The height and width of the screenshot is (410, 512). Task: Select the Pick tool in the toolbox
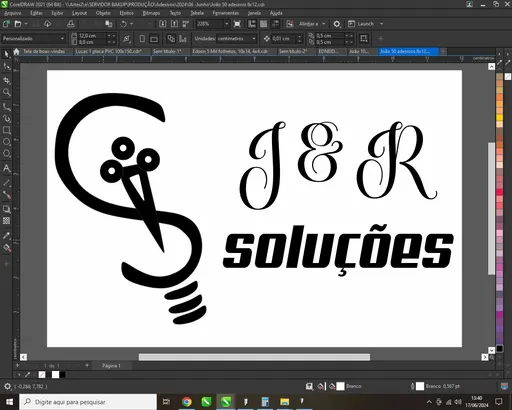coord(6,54)
